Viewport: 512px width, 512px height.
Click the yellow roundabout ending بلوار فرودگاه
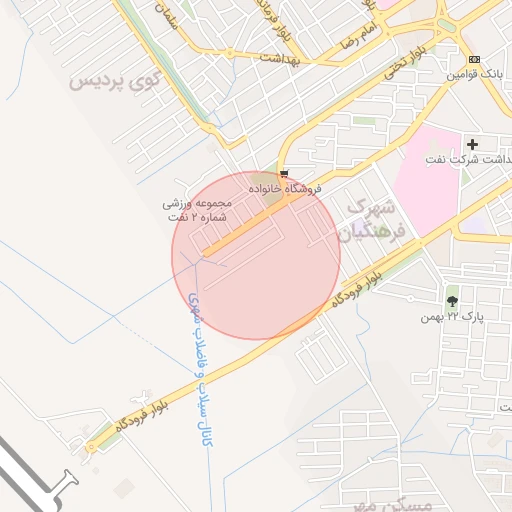point(91,447)
